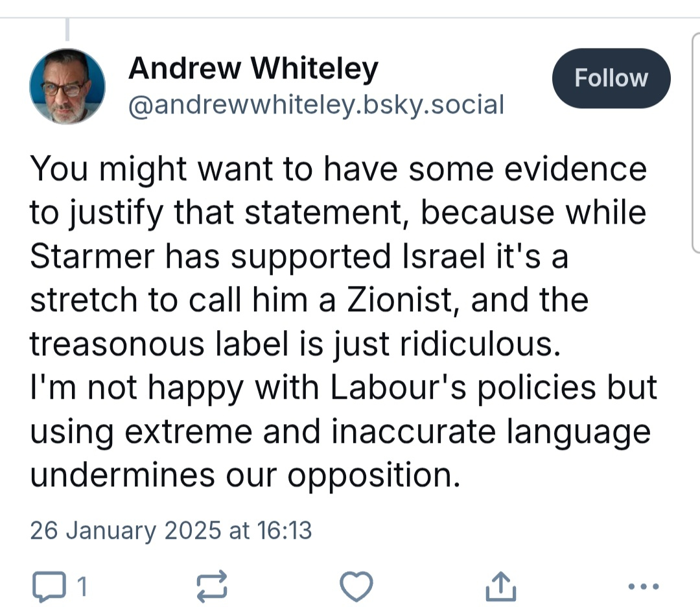The height and width of the screenshot is (607, 700).
Task: Open the 26 January 2025 timestamp link
Action: tap(171, 531)
